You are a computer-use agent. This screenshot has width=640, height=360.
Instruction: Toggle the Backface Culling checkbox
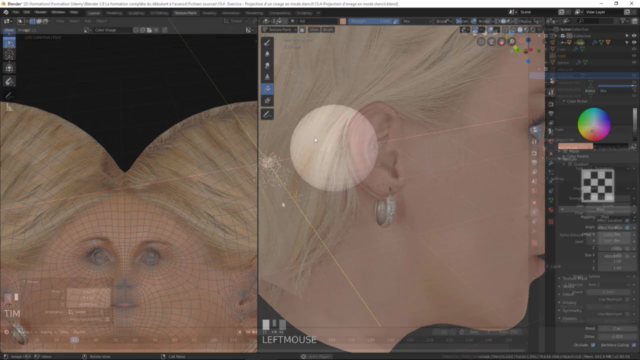point(634,345)
